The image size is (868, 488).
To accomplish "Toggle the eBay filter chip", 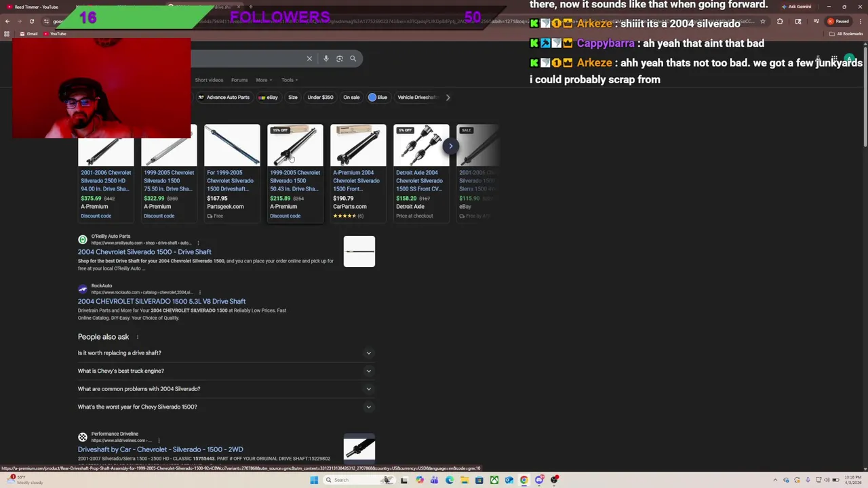I will point(269,97).
